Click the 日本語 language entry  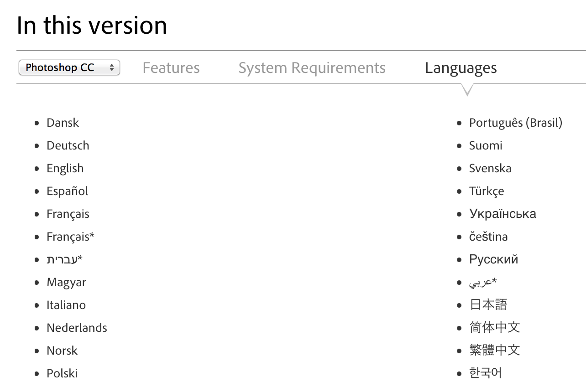click(x=488, y=304)
